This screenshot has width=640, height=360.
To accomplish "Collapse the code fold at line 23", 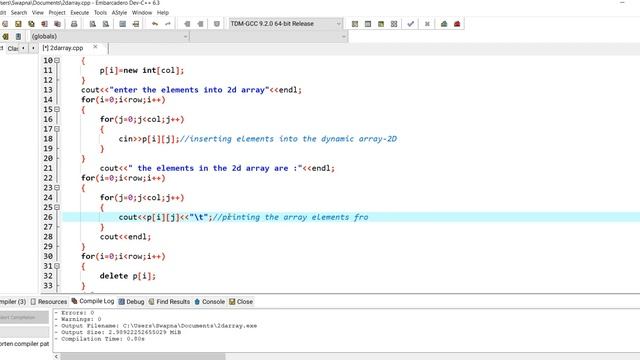I will [x=57, y=188].
